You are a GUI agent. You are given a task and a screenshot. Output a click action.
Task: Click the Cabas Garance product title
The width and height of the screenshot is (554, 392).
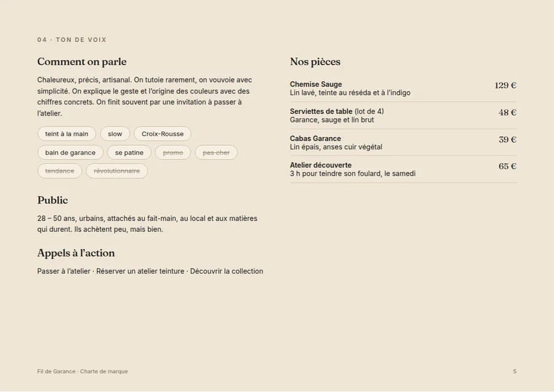[x=316, y=138]
